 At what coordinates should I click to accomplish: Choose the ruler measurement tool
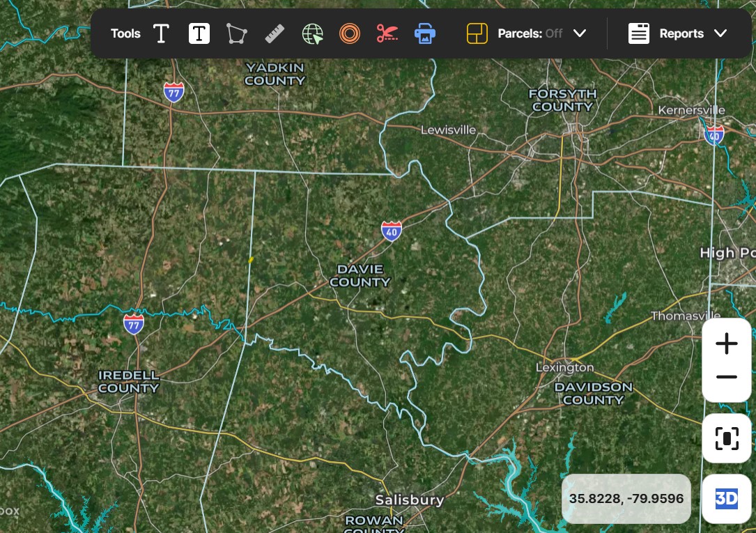pos(275,33)
